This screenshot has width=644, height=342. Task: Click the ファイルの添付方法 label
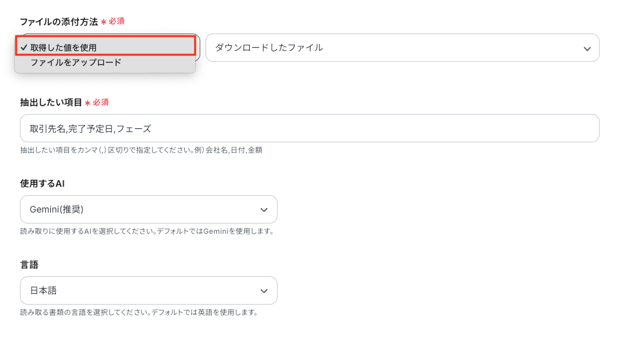coord(59,22)
